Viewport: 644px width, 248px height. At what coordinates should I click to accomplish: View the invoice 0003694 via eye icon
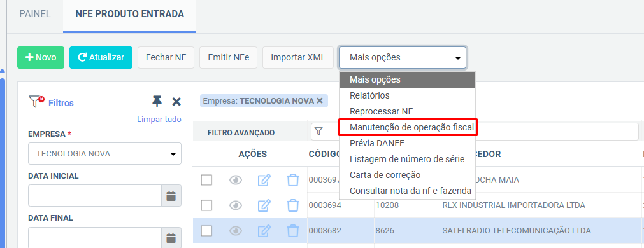[x=235, y=205]
